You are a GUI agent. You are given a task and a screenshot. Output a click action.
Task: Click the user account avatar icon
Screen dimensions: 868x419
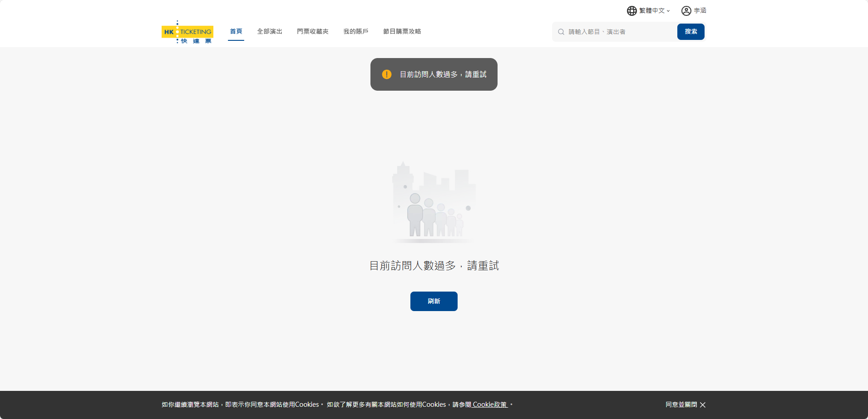(x=686, y=11)
